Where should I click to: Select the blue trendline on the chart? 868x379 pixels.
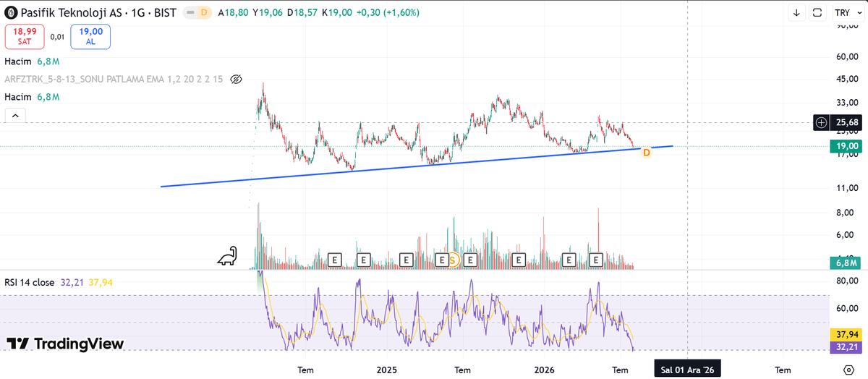(x=416, y=166)
